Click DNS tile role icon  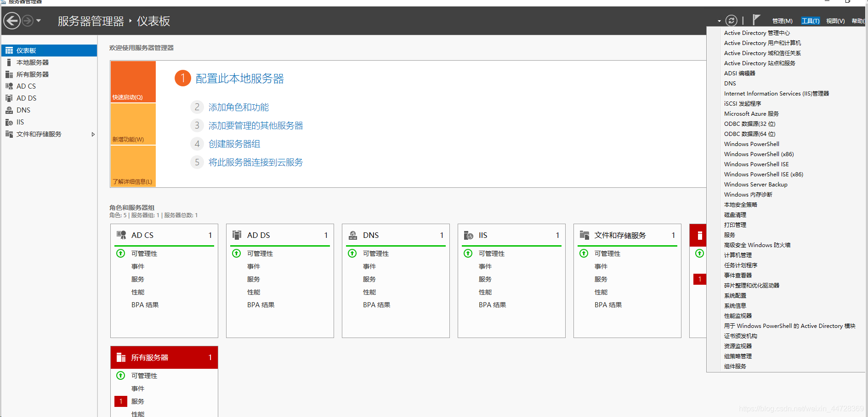pos(353,235)
